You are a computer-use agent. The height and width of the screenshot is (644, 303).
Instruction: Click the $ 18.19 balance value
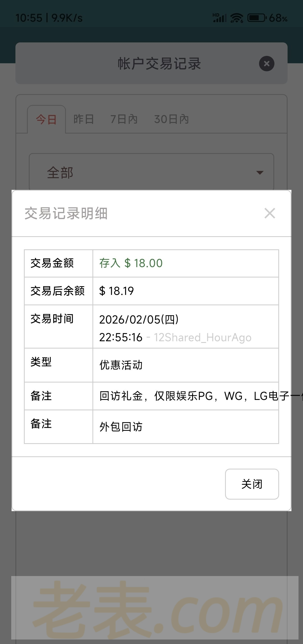(116, 291)
